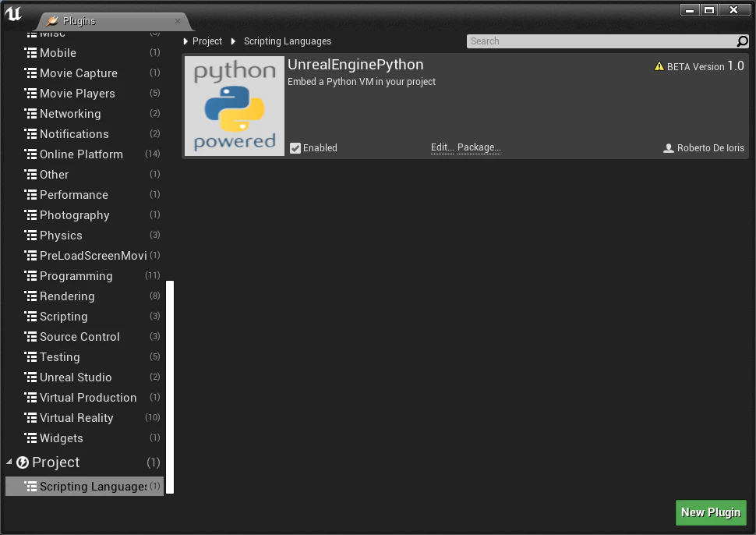Screen dimensions: 756x535
Task: Click the list icon beside Testing
Action: tap(31, 357)
